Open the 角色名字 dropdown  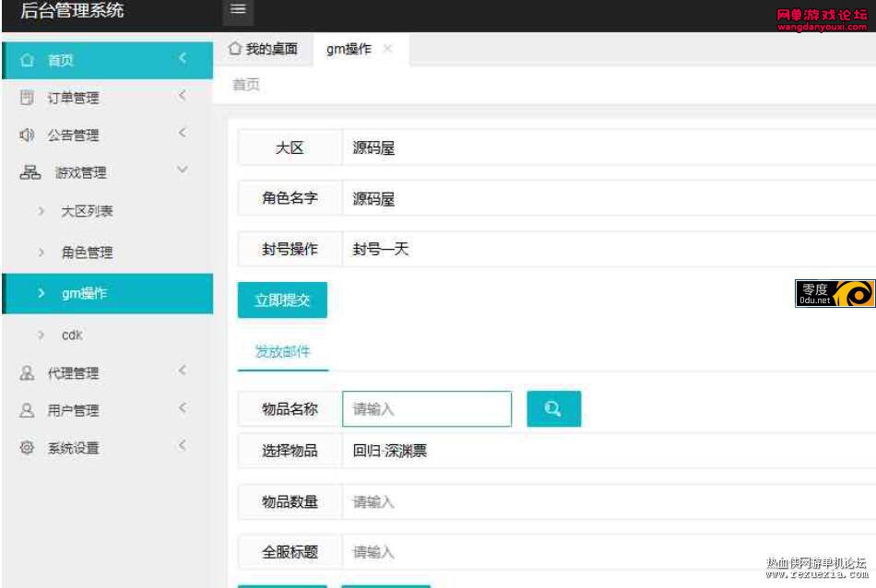point(609,198)
